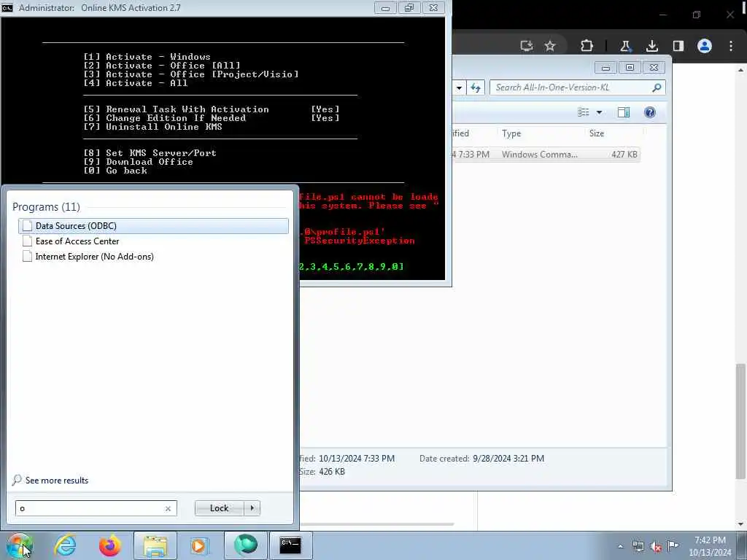Refresh the Explorer folder view
The image size is (747, 560).
(476, 87)
